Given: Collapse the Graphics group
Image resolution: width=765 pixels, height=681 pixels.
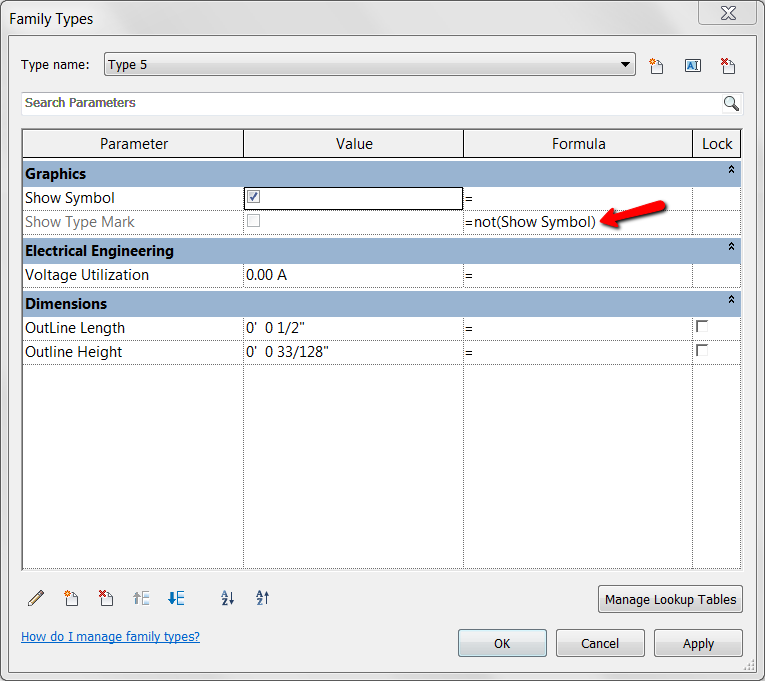Looking at the screenshot, I should [731, 170].
